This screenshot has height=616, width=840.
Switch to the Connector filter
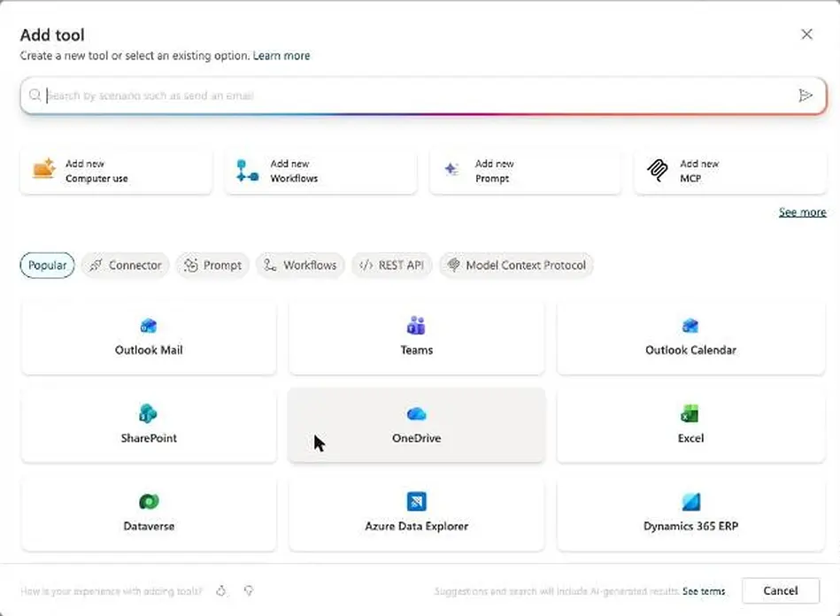pyautogui.click(x=125, y=266)
